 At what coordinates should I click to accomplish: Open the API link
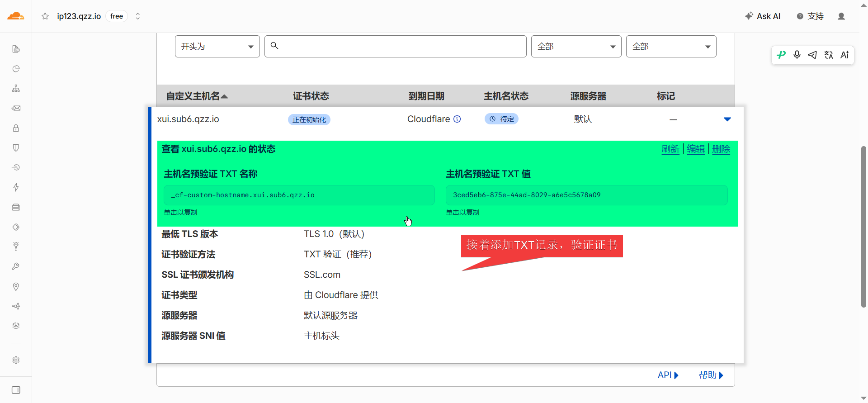tap(668, 375)
